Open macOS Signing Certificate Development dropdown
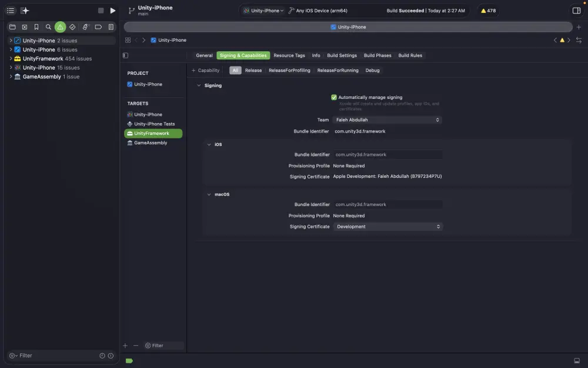The height and width of the screenshot is (368, 588). click(387, 227)
